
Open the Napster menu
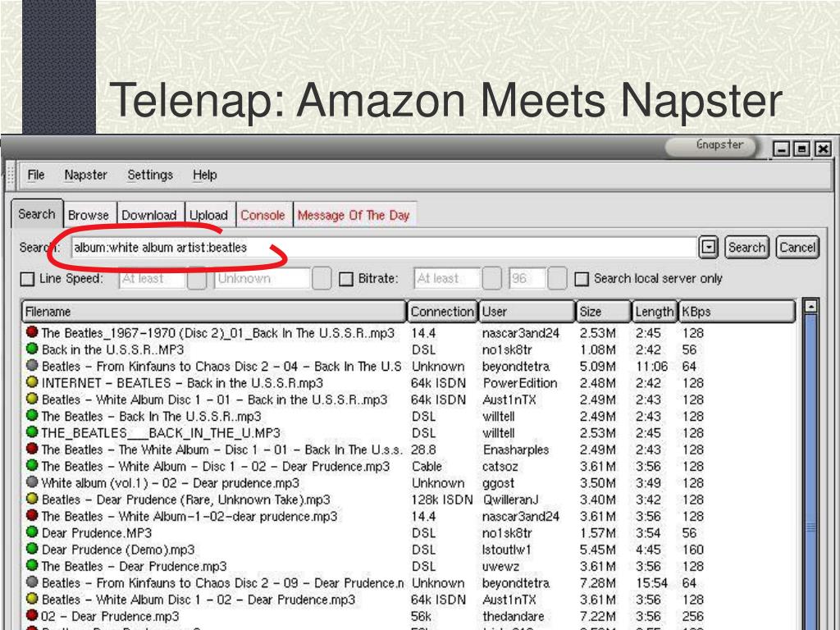[85, 176]
